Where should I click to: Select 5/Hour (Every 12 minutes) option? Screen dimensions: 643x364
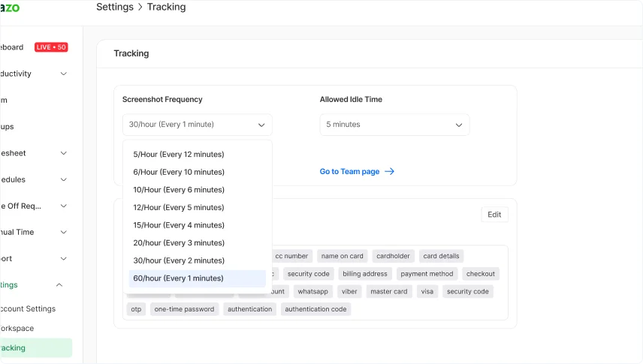(x=179, y=155)
